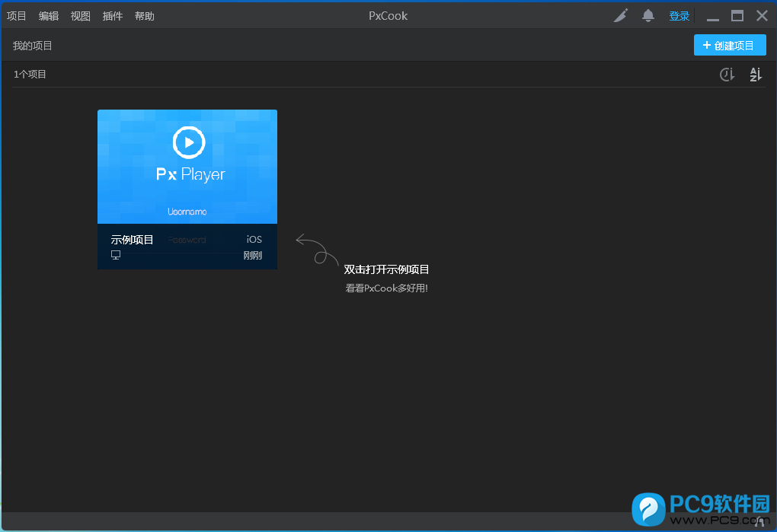Image resolution: width=777 pixels, height=532 pixels.
Task: Click the pen/brush icon in title bar
Action: (x=621, y=15)
